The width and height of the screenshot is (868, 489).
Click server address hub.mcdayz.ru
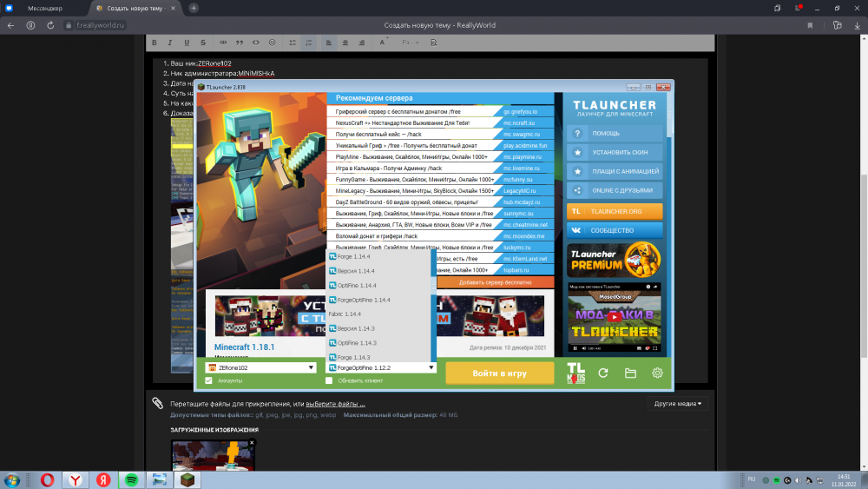pyautogui.click(x=522, y=202)
